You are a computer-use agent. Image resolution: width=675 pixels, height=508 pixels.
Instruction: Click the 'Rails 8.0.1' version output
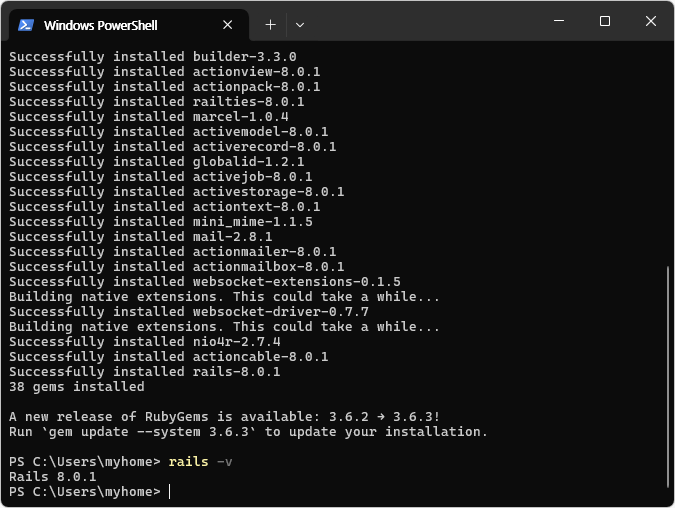point(53,477)
